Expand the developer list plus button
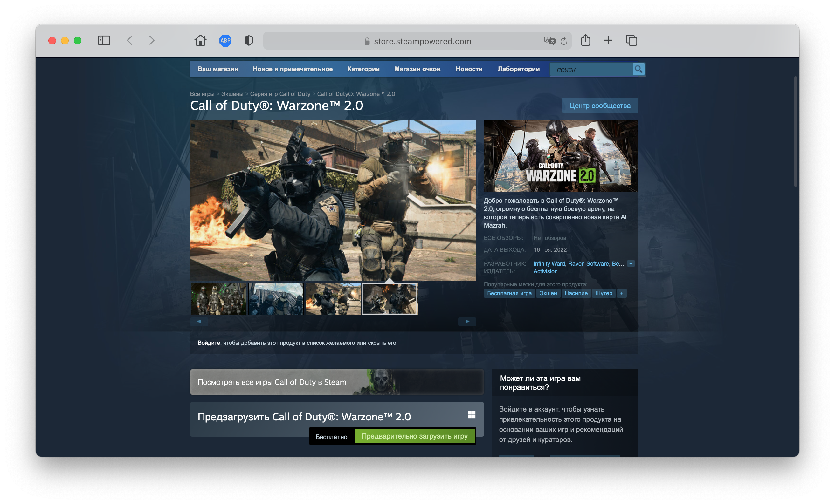Viewport: 835px width, 504px height. click(631, 263)
